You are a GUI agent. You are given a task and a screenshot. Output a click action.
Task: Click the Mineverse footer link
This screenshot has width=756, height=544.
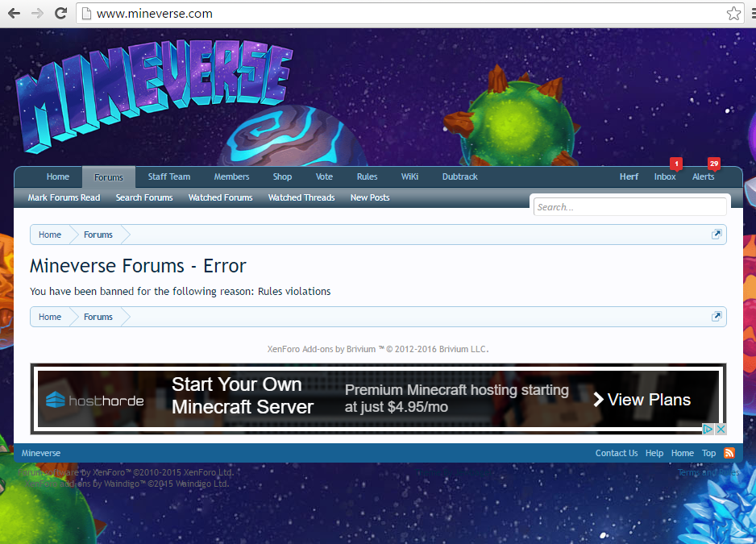[41, 453]
